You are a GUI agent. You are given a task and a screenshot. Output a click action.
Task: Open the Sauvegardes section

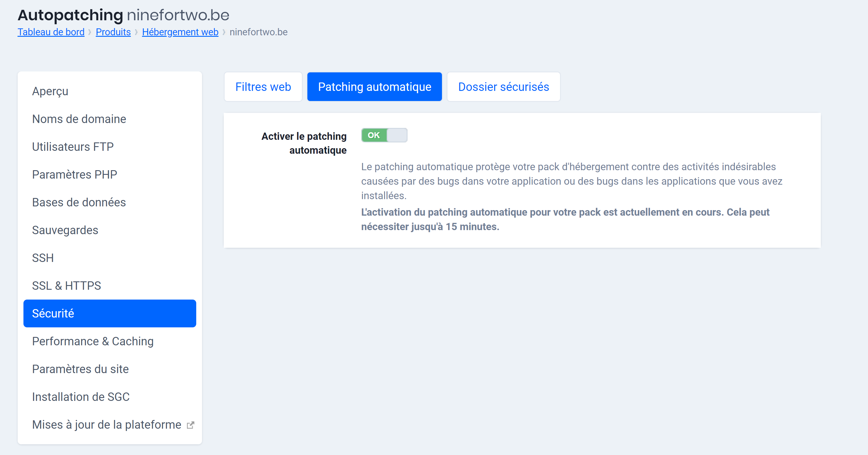coord(65,230)
